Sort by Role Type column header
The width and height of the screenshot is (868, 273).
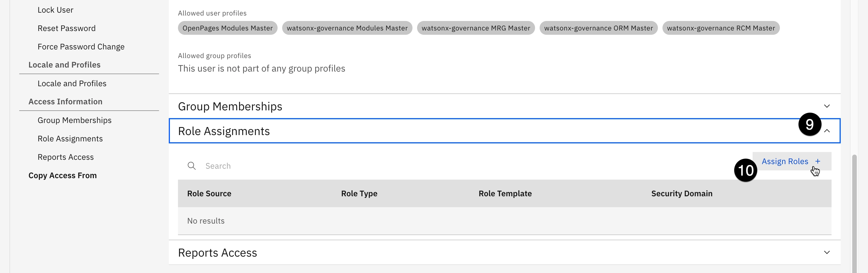[x=359, y=193]
